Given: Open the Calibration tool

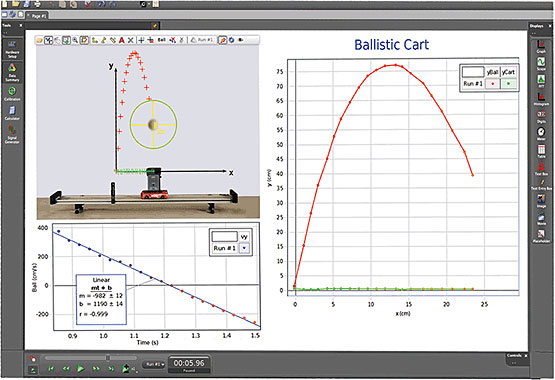Looking at the screenshot, I should pos(12,93).
